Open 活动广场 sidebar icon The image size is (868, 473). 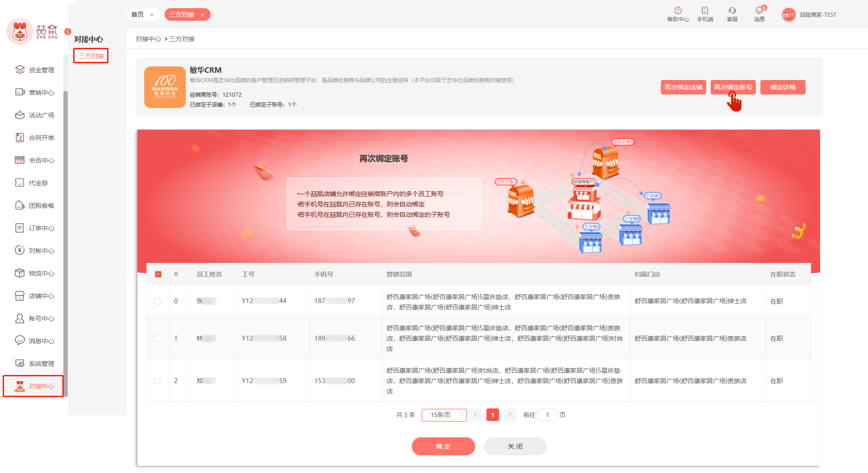[20, 115]
